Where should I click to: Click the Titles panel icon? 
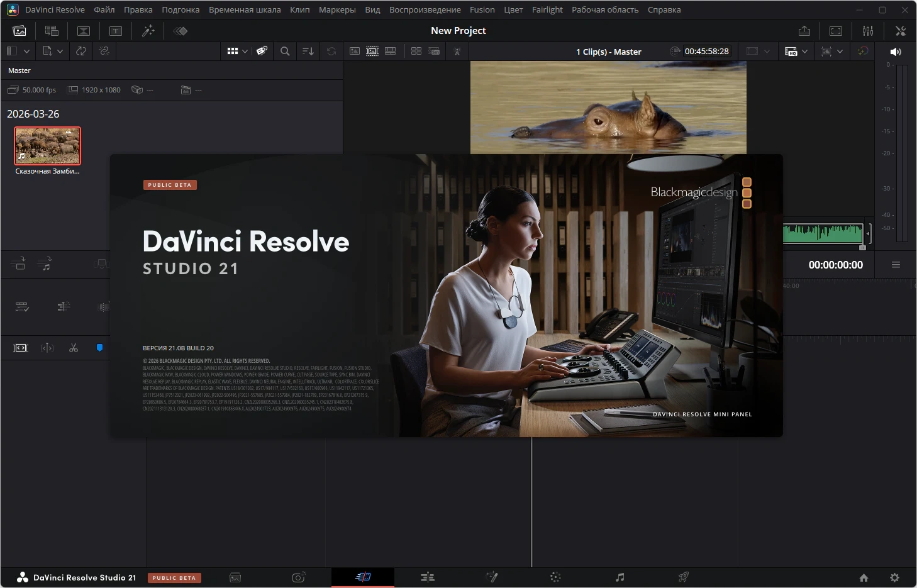click(x=116, y=31)
